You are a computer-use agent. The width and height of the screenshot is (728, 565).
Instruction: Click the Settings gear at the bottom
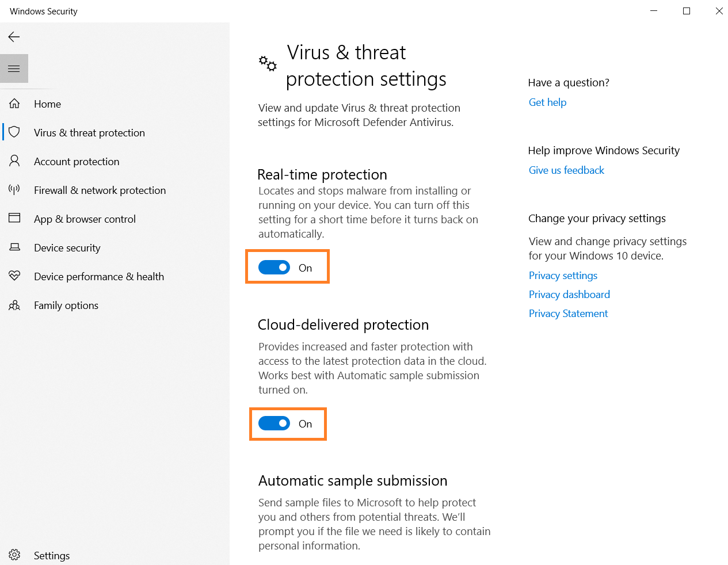point(14,555)
